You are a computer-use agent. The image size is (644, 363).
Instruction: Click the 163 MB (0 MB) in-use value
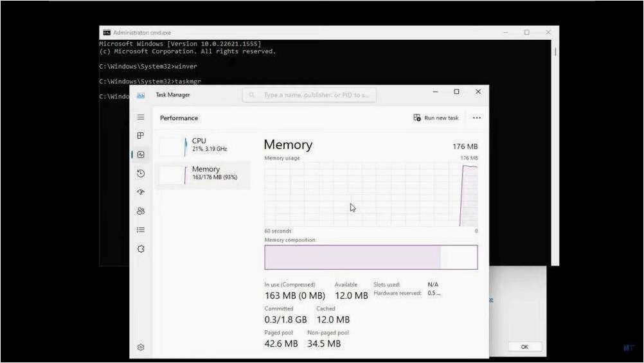[294, 296]
